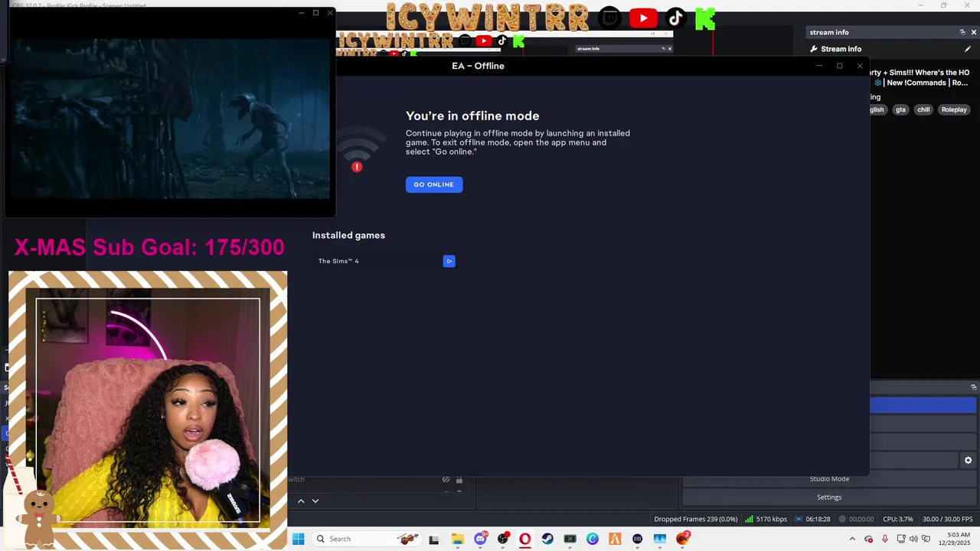
Task: Open Steam from the taskbar
Action: [547, 539]
